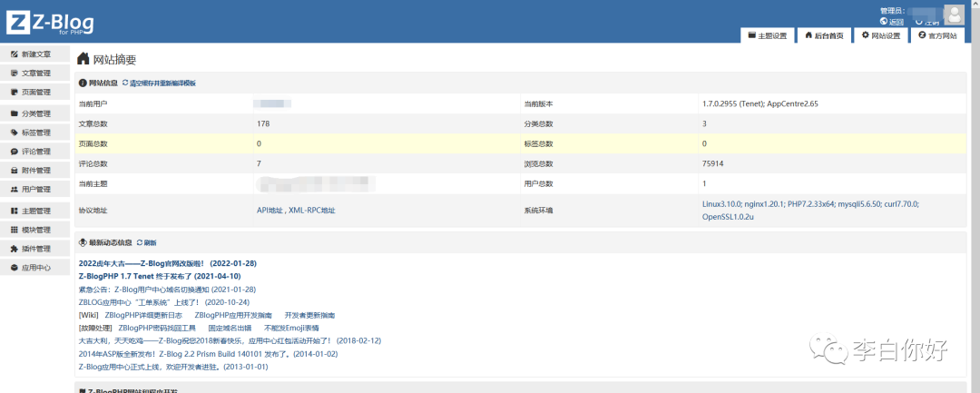Screen dimensions: 980x393
Task: Open the 官方网站 tab
Action: click(936, 35)
